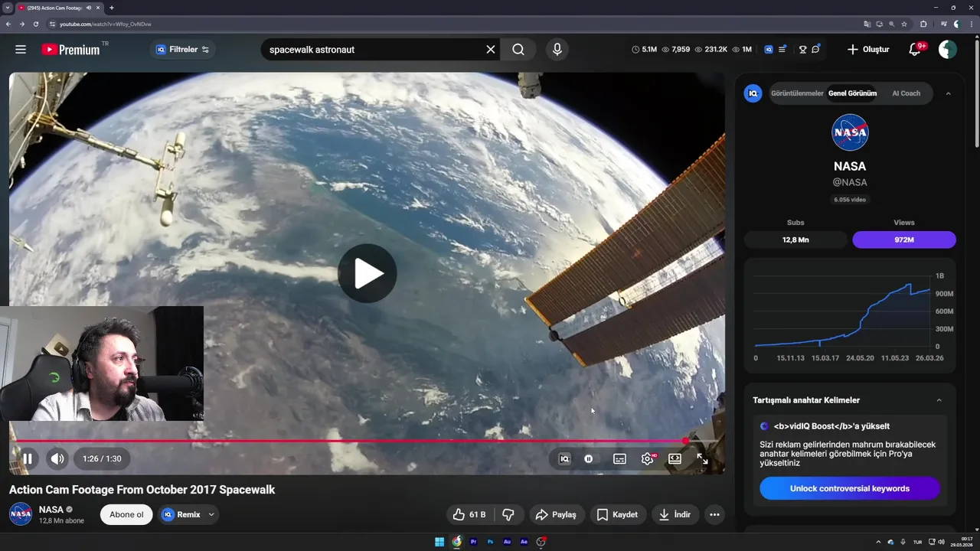View the 7,959 views stat in vidIQ bar

(x=676, y=50)
